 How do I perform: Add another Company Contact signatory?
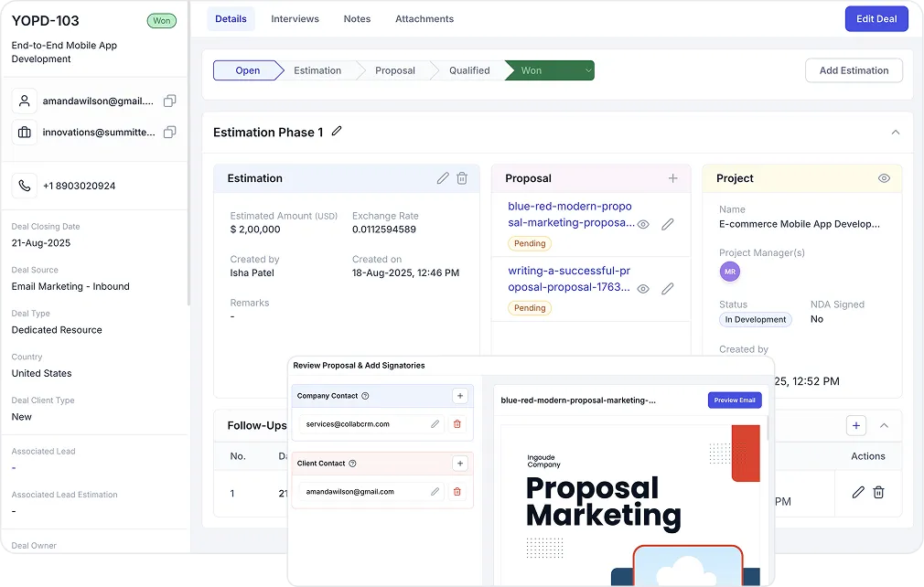[x=460, y=395]
